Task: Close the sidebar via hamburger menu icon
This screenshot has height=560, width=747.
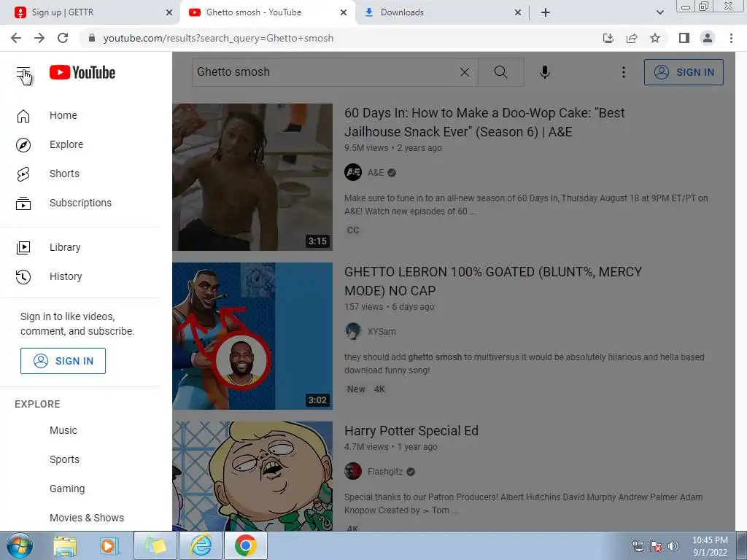Action: pyautogui.click(x=23, y=73)
